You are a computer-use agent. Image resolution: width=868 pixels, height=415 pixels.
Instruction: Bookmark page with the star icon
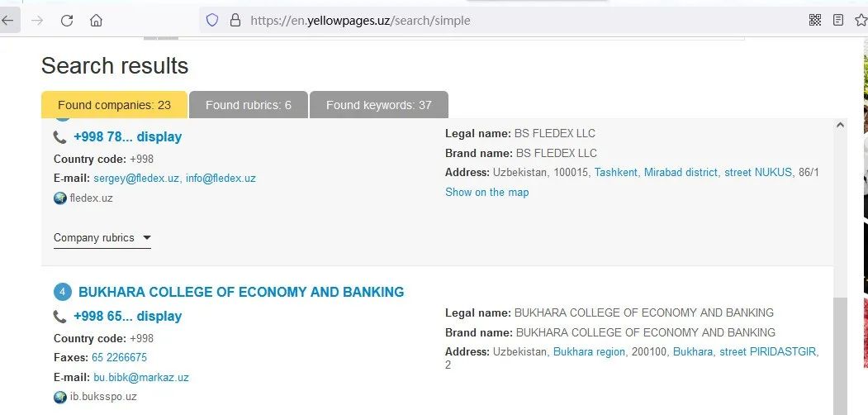pos(861,21)
